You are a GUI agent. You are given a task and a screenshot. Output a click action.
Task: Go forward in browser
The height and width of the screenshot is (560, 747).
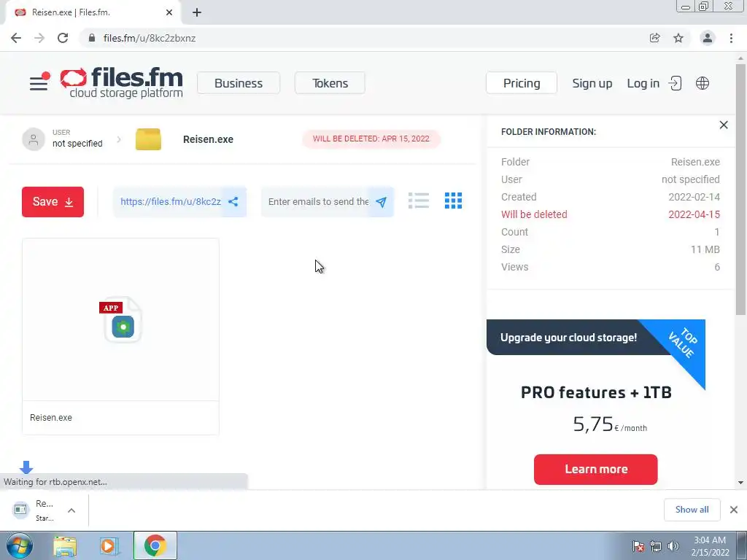pyautogui.click(x=39, y=38)
